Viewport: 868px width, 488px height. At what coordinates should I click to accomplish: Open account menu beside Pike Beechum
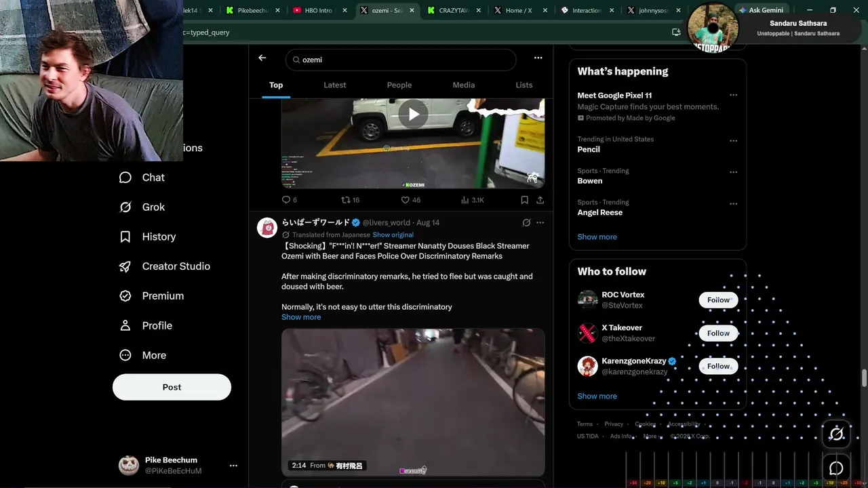[233, 466]
